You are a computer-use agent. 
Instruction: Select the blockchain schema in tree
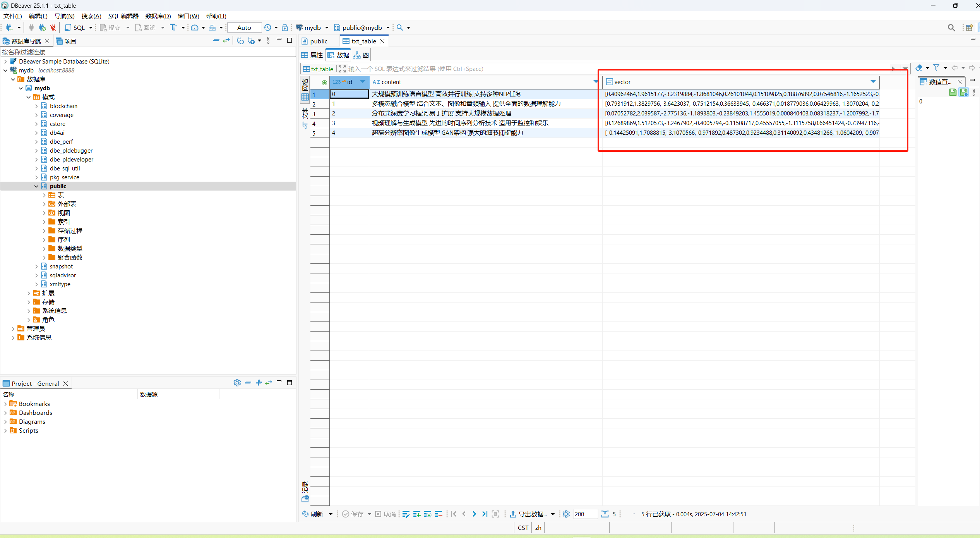pyautogui.click(x=63, y=106)
